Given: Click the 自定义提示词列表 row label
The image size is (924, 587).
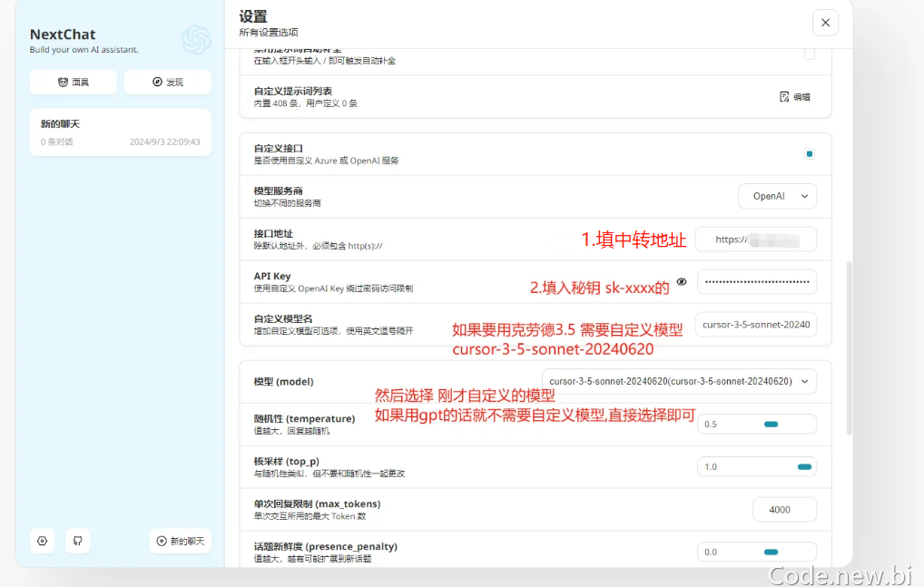Looking at the screenshot, I should pyautogui.click(x=293, y=92).
